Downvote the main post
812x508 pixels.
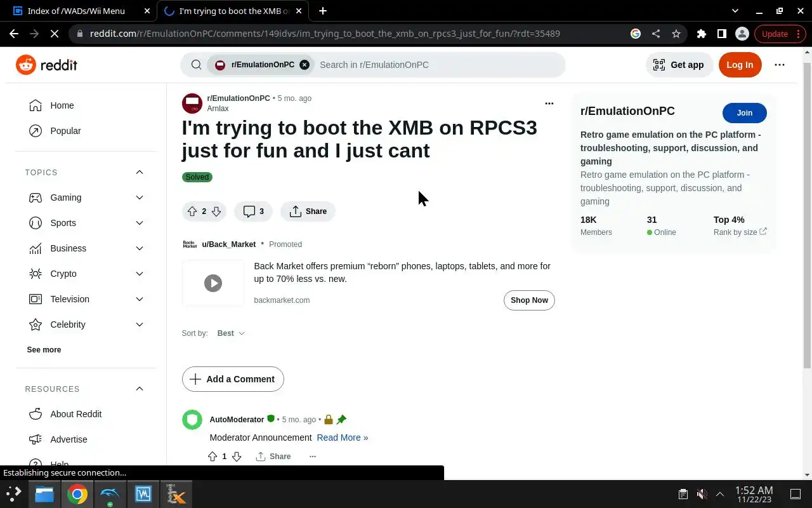tap(216, 211)
